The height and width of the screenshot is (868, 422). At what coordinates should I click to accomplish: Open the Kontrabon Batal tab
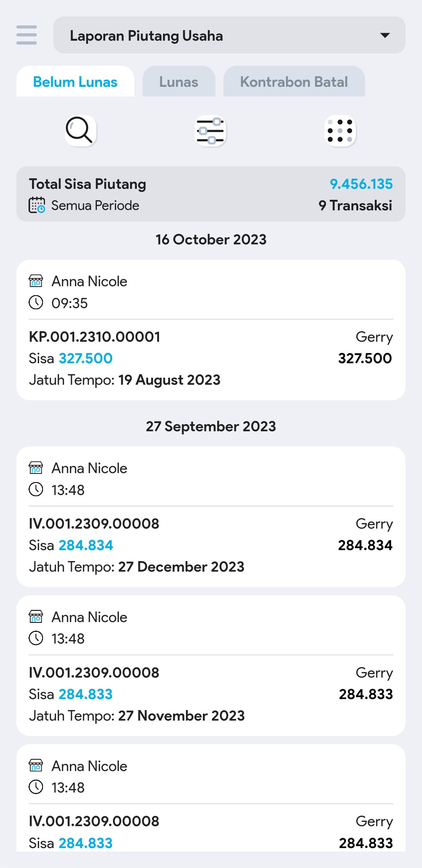tap(294, 82)
